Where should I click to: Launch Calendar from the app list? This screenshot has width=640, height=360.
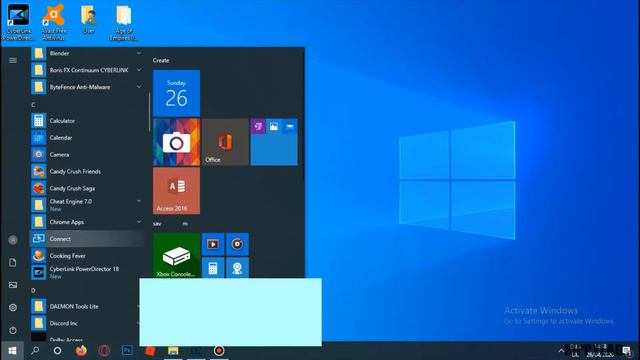point(87,138)
